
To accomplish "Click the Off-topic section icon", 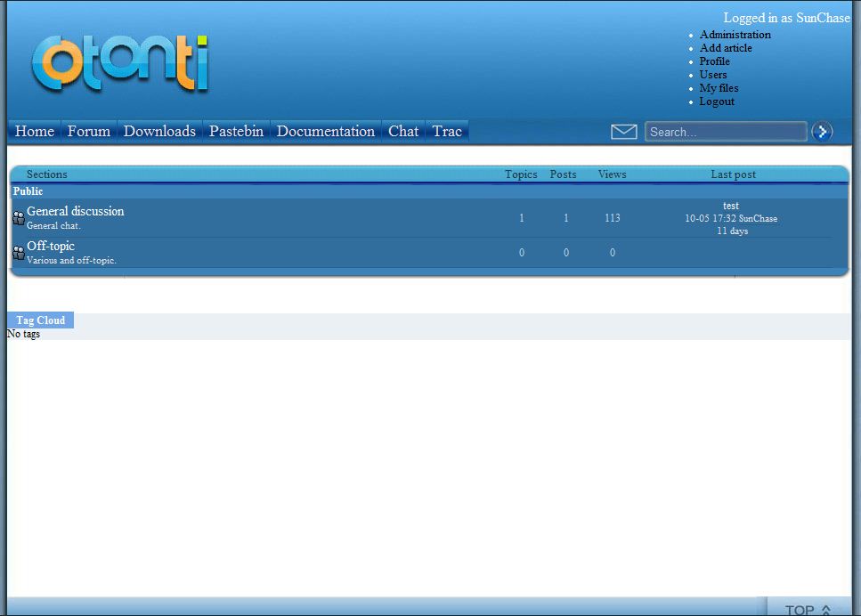I will (19, 253).
